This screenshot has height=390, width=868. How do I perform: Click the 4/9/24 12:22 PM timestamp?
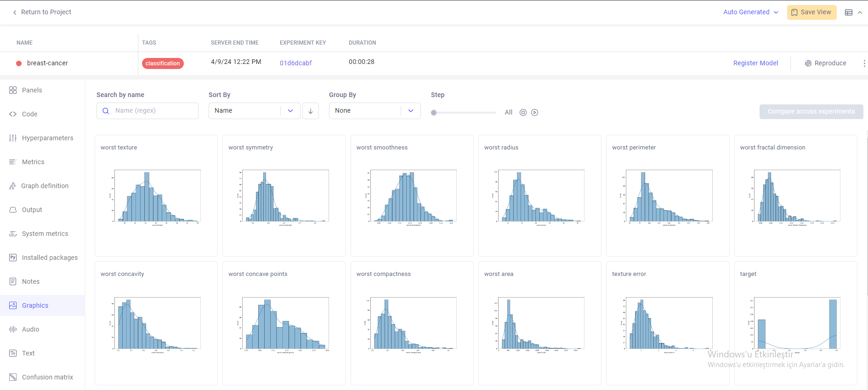click(x=236, y=62)
